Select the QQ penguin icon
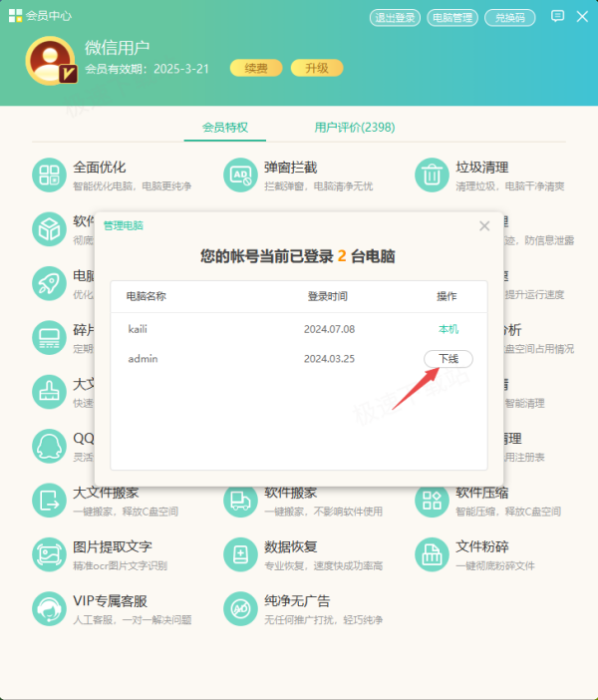598x700 pixels. tap(49, 446)
